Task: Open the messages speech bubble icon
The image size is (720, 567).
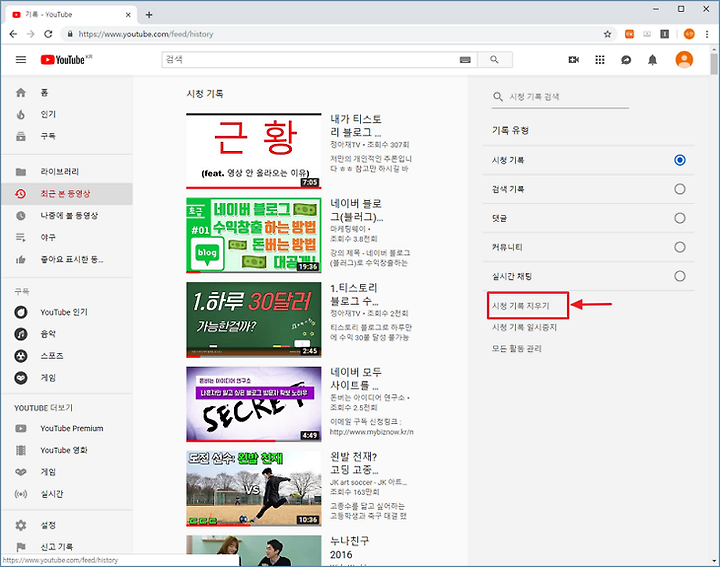Action: 626,60
